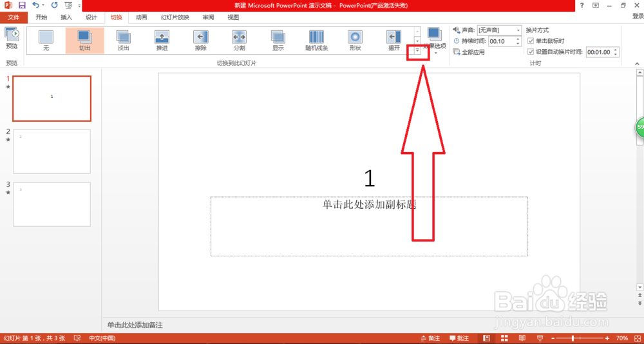Image resolution: width=644 pixels, height=344 pixels.
Task: Click 全部应用 apply to all
Action: 469,52
